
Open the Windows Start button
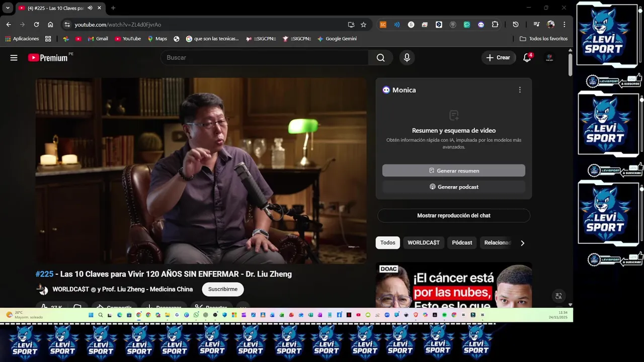coord(91,315)
